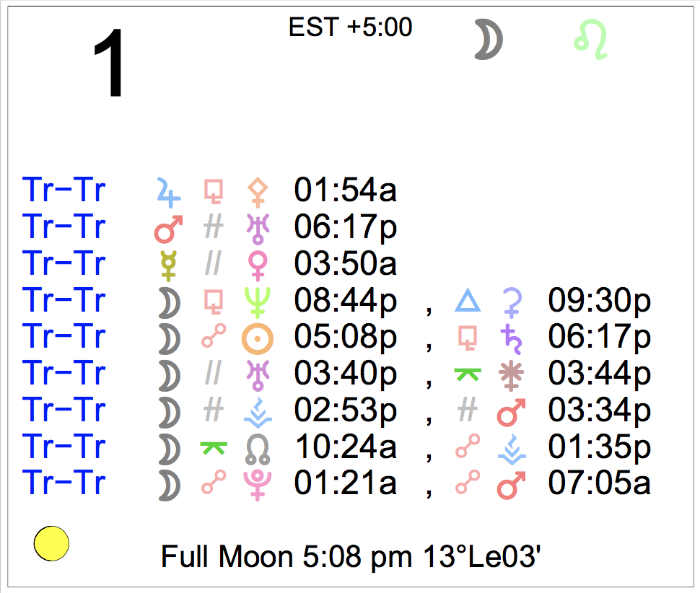The height and width of the screenshot is (593, 700).
Task: Select the Jupiter glyph in the 01:54a row
Action: point(168,191)
